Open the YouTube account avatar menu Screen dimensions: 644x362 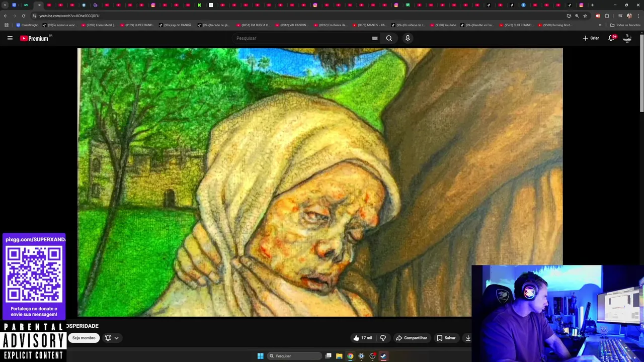pyautogui.click(x=627, y=38)
